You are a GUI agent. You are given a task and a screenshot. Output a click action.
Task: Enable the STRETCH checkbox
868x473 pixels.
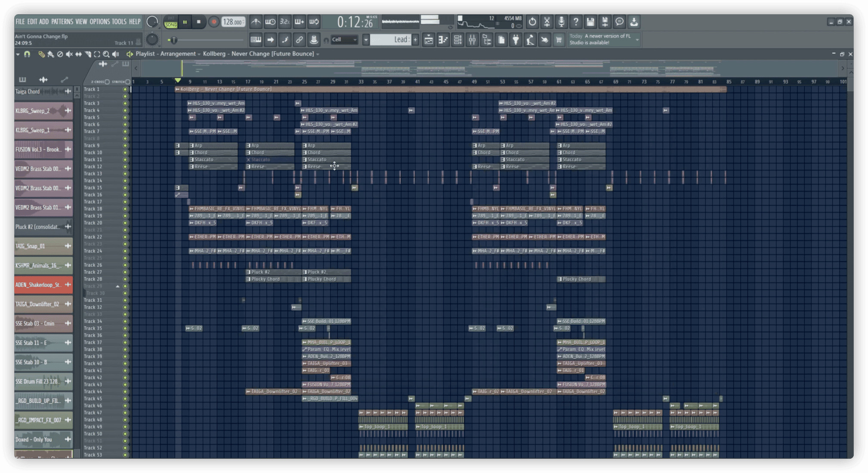[128, 82]
